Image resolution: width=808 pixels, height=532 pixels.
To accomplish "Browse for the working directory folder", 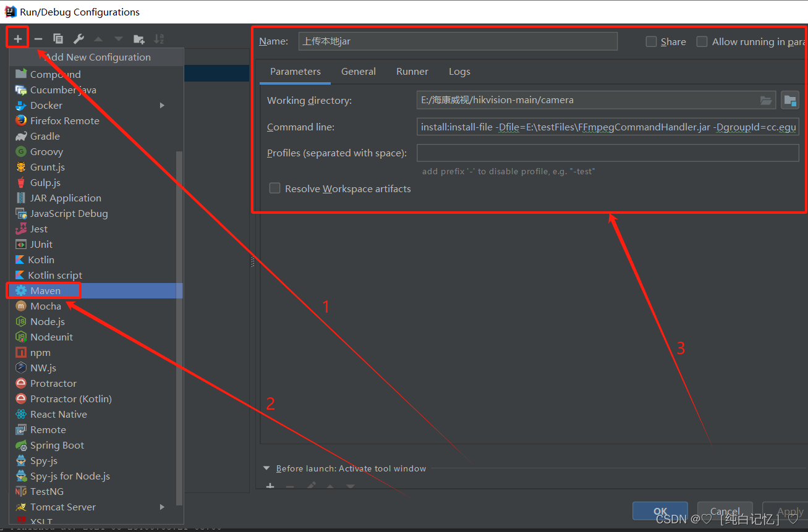I will coord(766,100).
